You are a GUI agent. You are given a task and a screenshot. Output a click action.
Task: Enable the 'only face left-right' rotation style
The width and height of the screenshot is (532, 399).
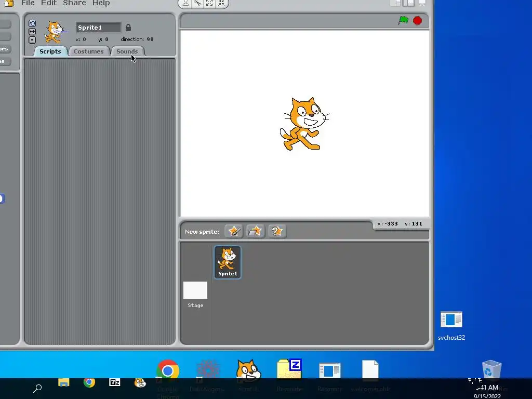32,32
